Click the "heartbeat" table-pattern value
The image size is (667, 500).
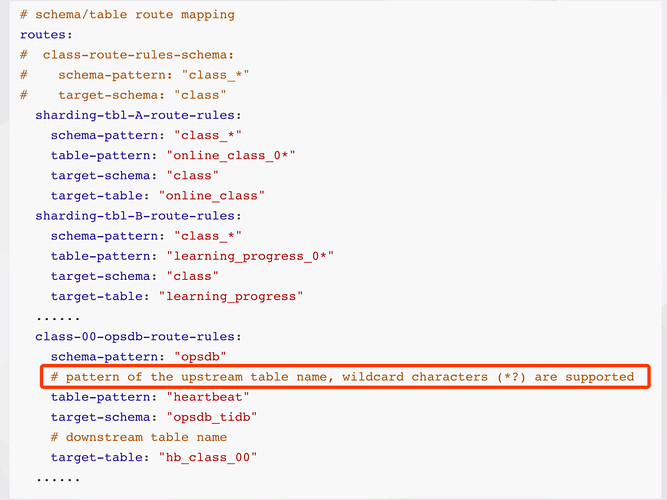[x=208, y=397]
